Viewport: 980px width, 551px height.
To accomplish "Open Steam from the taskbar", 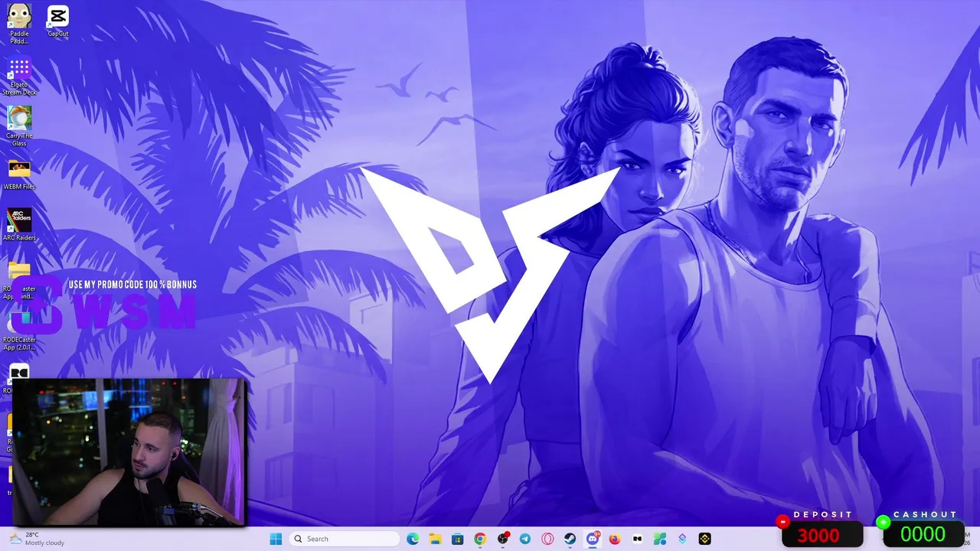I will click(x=570, y=539).
